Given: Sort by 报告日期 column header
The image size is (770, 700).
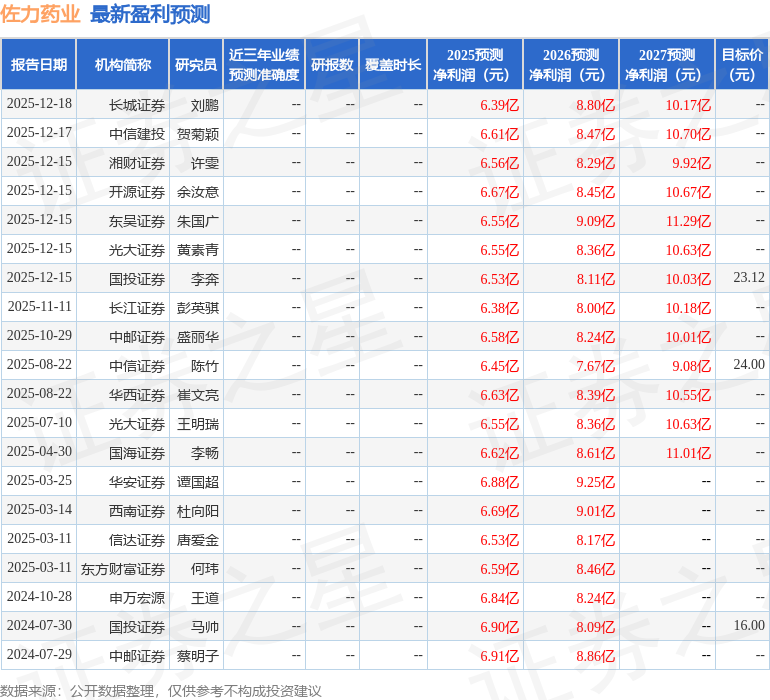Looking at the screenshot, I should 39,65.
